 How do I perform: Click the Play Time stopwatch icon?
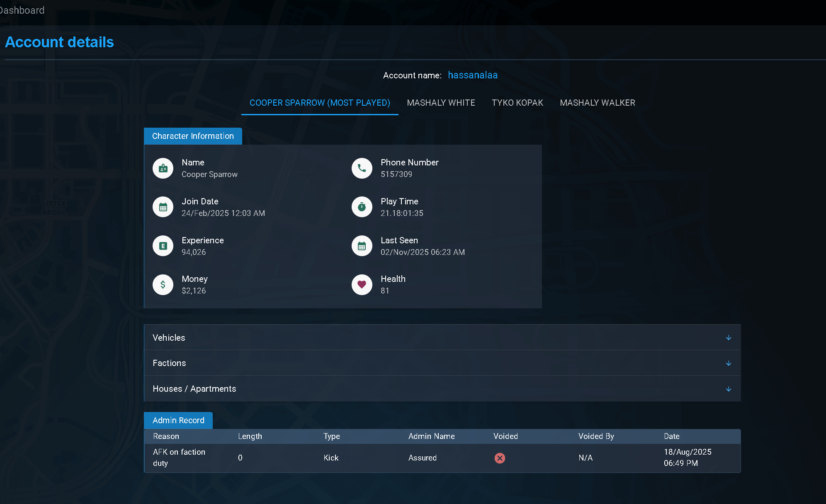point(362,207)
